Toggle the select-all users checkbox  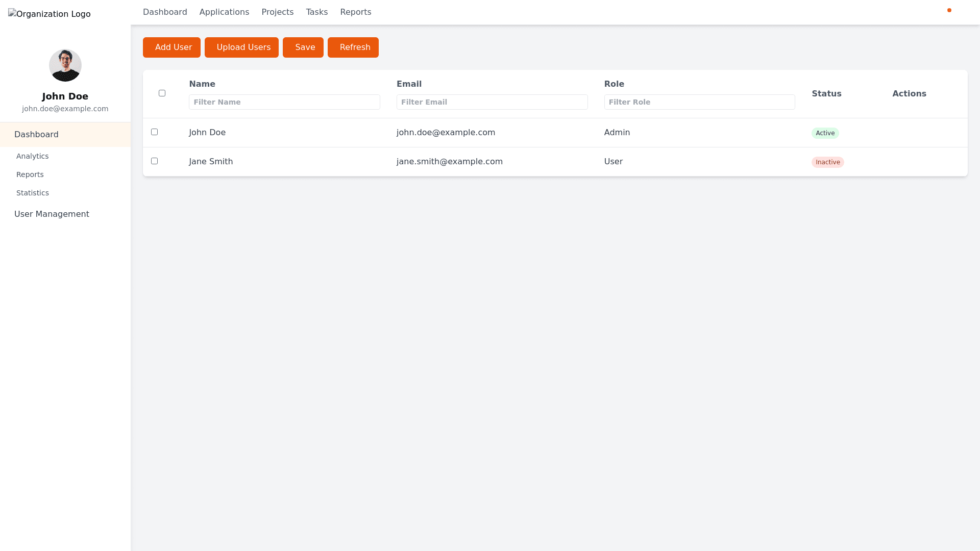pos(162,93)
